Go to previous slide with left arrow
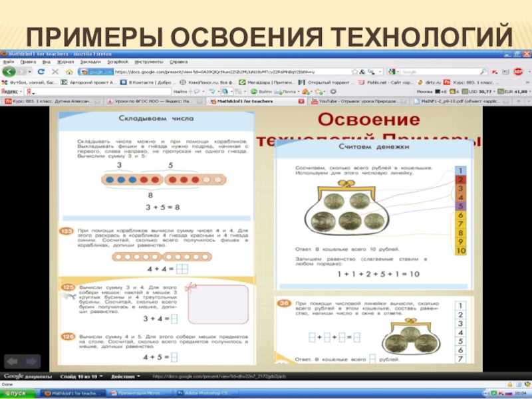 tap(13, 361)
